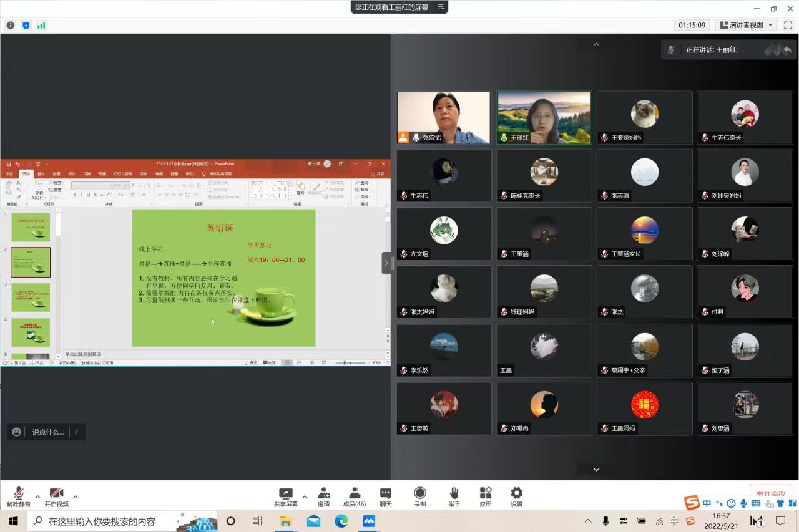Viewport: 799px width, 532px height.
Task: Select 王丽红's video thumbnail
Action: [x=544, y=118]
